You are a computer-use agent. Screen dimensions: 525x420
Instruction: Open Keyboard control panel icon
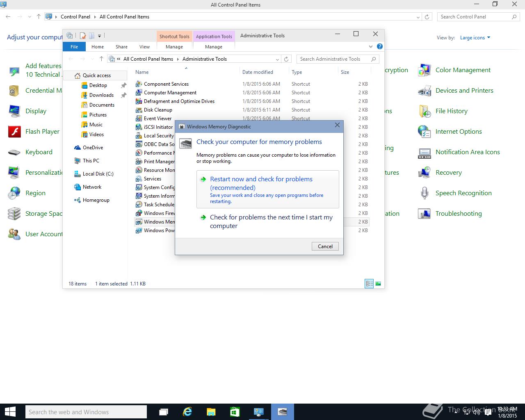(14, 152)
